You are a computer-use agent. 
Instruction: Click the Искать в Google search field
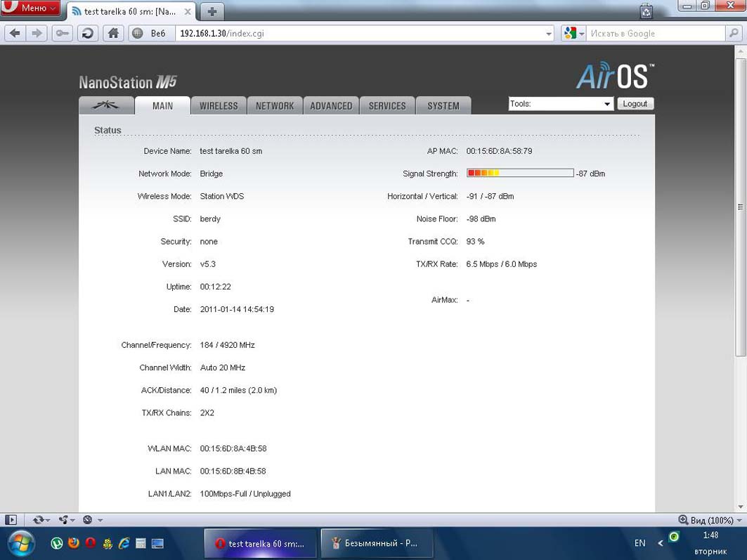point(655,33)
